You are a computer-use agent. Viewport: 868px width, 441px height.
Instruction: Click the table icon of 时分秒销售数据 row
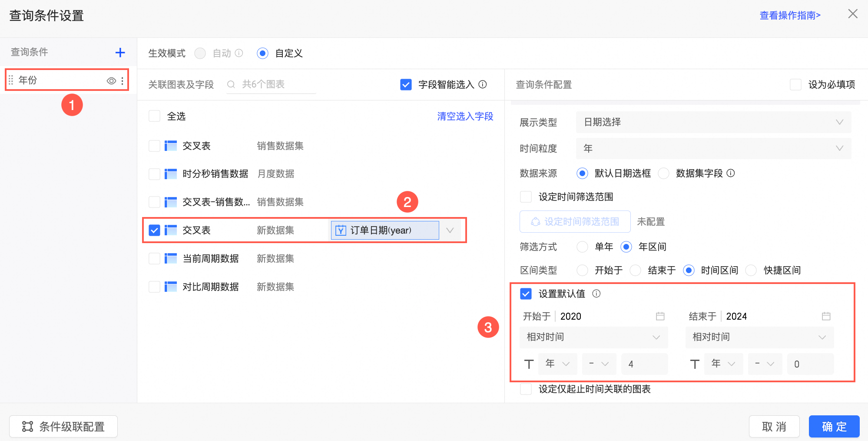pyautogui.click(x=171, y=174)
